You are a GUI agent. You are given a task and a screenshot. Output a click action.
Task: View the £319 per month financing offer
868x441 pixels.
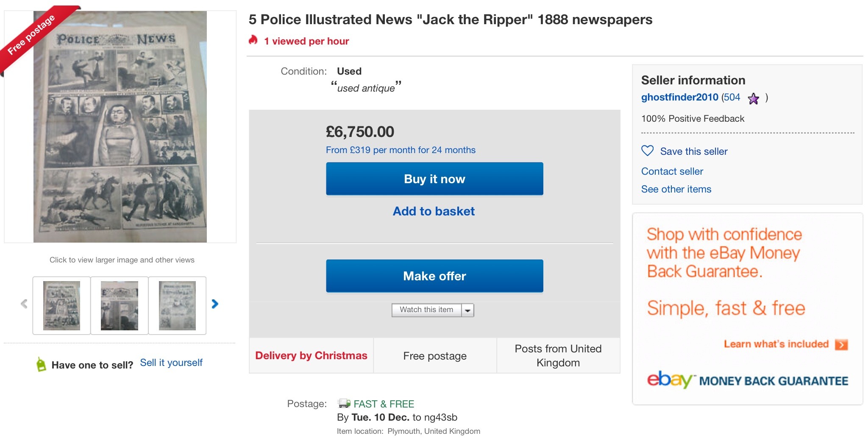(401, 150)
